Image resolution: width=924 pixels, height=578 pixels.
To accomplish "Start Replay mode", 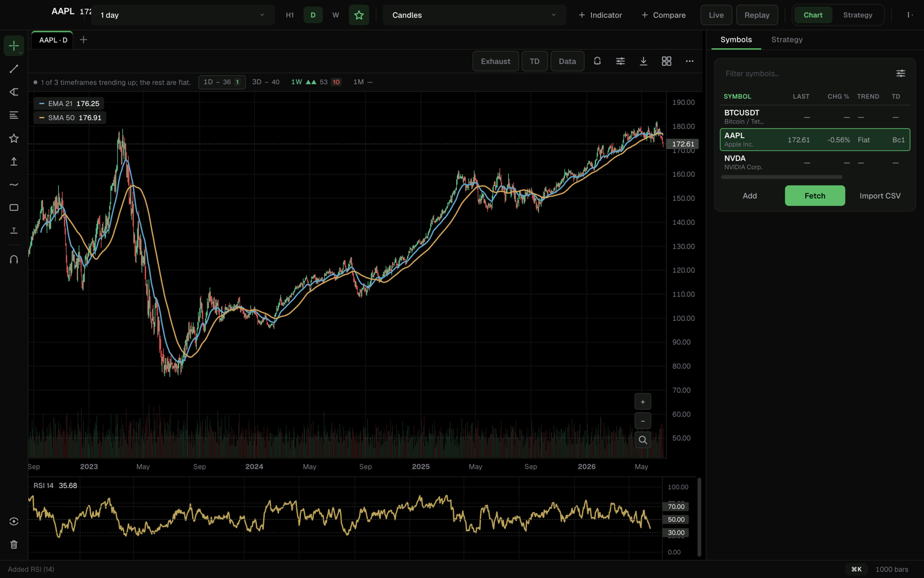I will click(x=757, y=15).
